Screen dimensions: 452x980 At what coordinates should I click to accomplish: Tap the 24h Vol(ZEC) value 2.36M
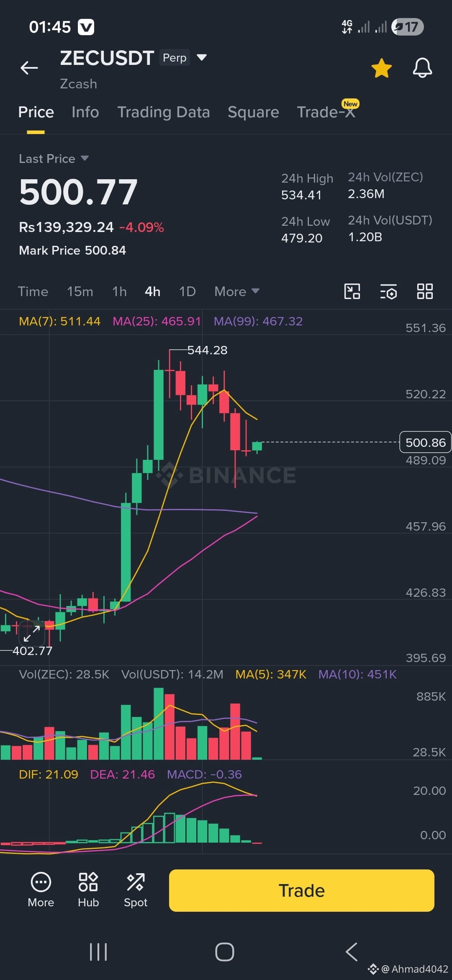[366, 194]
